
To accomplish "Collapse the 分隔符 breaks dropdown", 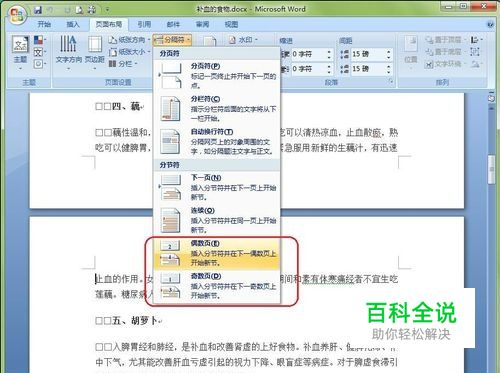I will pyautogui.click(x=172, y=40).
